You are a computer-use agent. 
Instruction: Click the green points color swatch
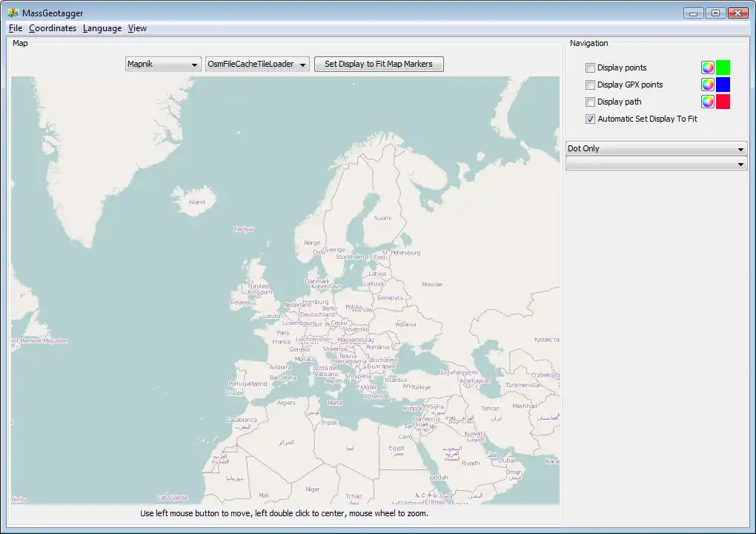[723, 67]
